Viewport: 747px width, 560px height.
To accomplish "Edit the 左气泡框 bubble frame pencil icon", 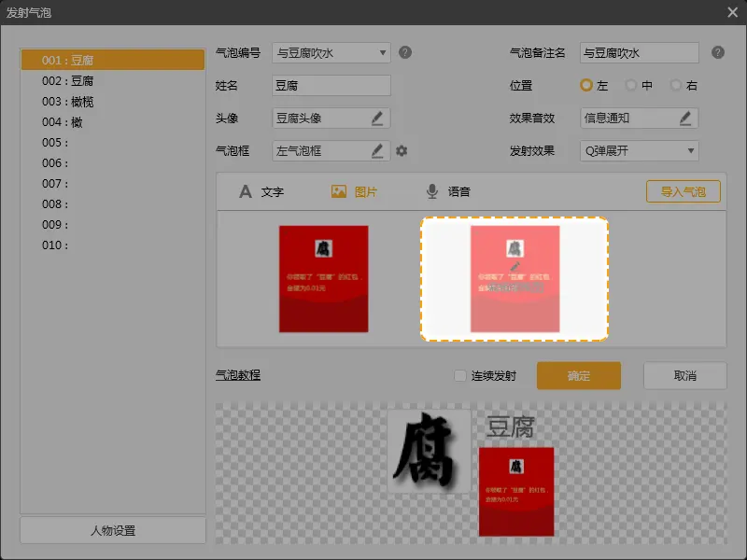I will point(376,150).
